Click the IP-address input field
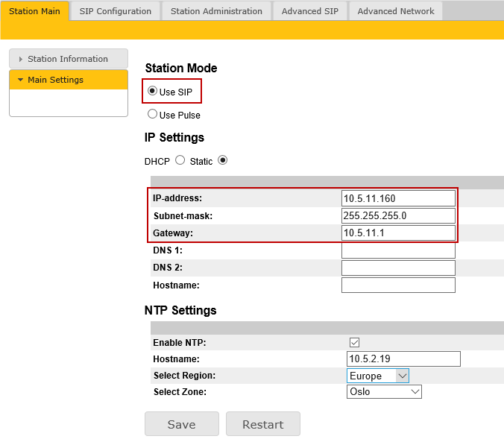The image size is (504, 439). (398, 198)
